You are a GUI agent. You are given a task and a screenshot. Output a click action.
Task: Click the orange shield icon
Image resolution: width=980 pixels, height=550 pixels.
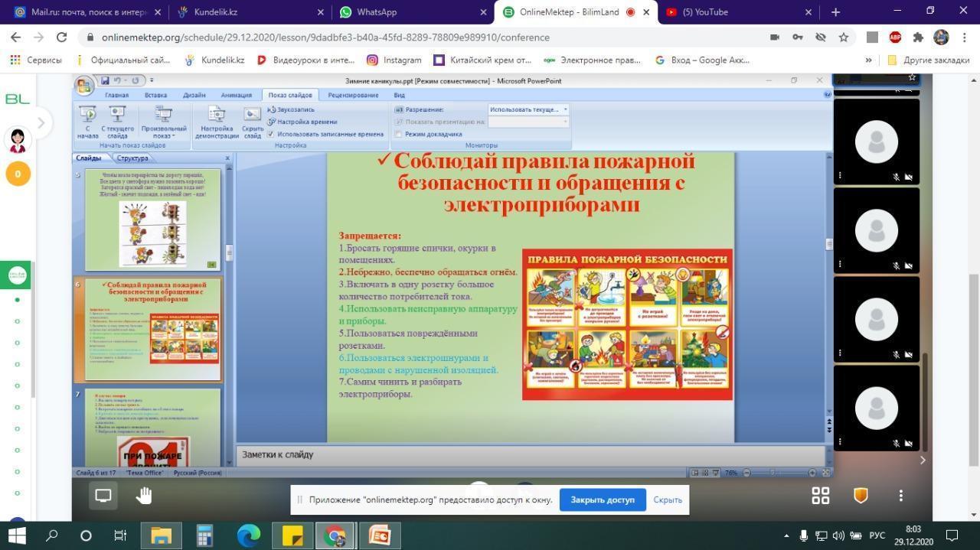coord(861,496)
